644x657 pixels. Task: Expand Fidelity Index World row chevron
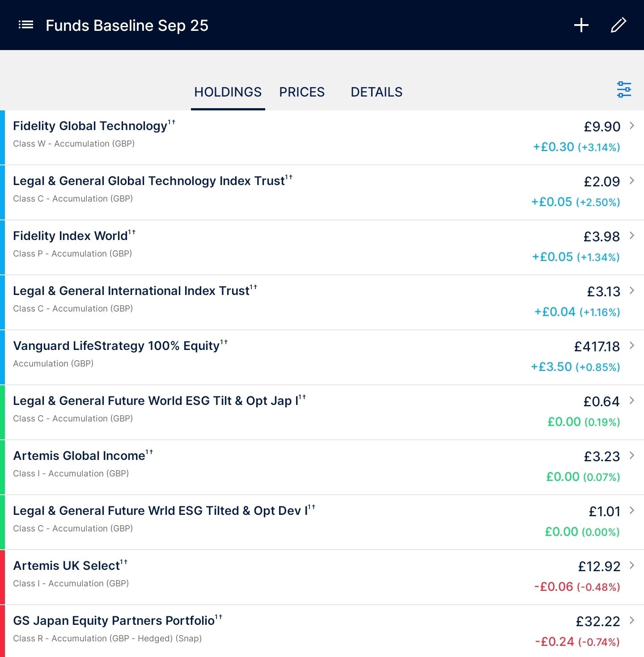pyautogui.click(x=632, y=236)
